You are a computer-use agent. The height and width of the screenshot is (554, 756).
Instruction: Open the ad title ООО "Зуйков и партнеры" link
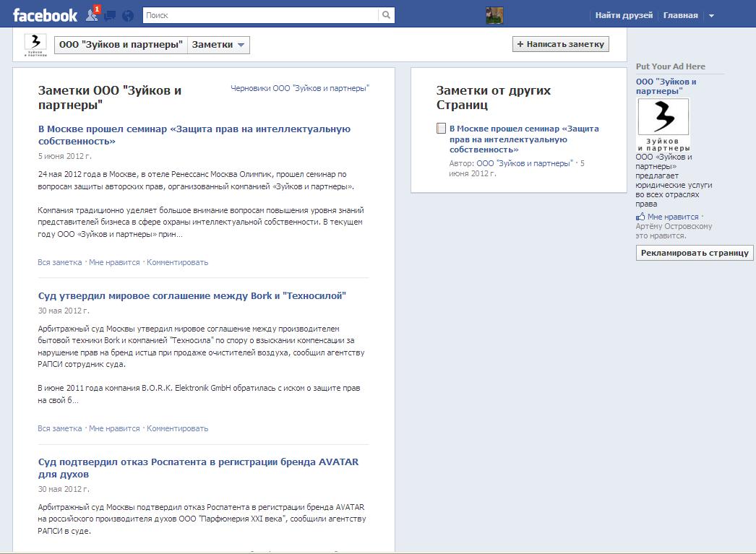tap(666, 86)
